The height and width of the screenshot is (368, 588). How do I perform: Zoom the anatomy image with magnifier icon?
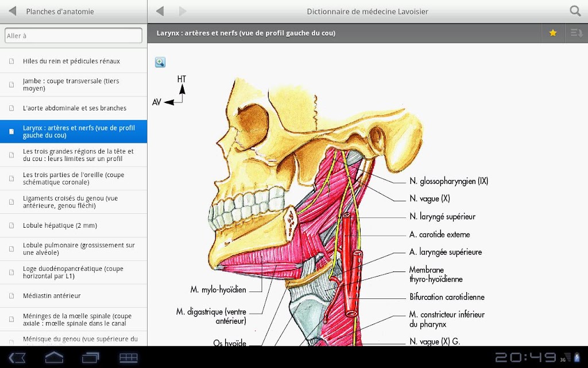tap(160, 63)
